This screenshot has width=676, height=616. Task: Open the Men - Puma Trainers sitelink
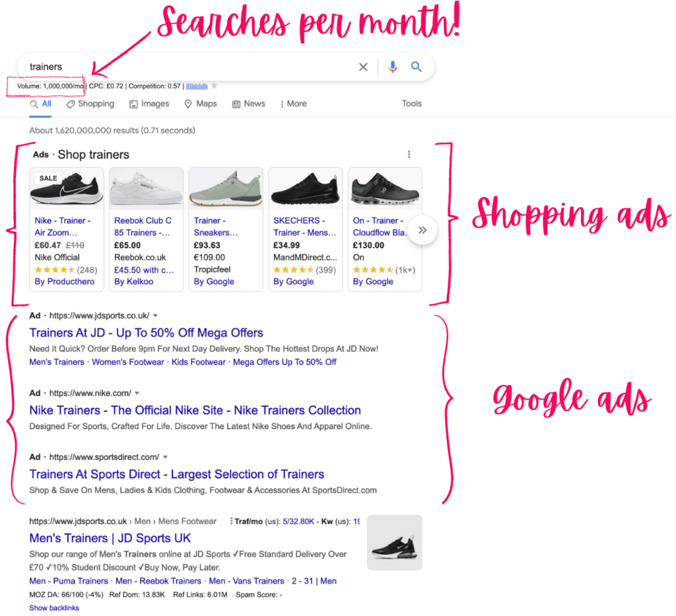coord(69,581)
